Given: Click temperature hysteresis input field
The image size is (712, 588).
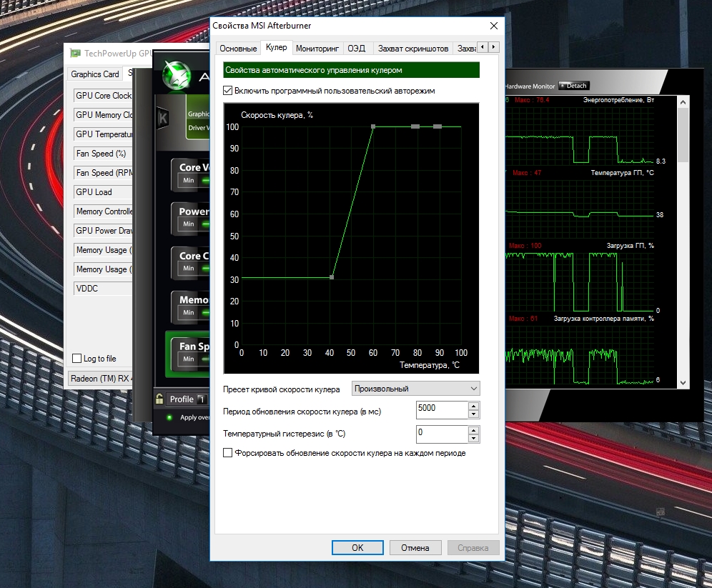Looking at the screenshot, I should (442, 434).
